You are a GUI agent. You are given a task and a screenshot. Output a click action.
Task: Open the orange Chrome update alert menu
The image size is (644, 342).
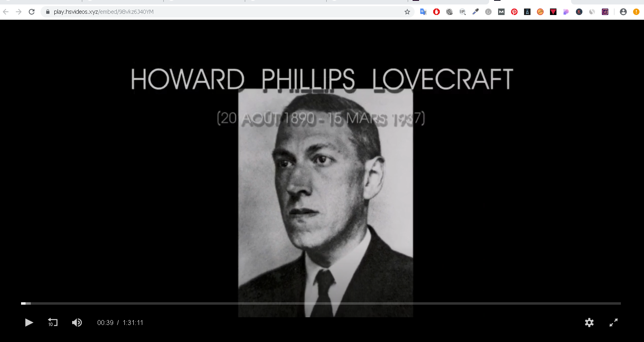[636, 12]
